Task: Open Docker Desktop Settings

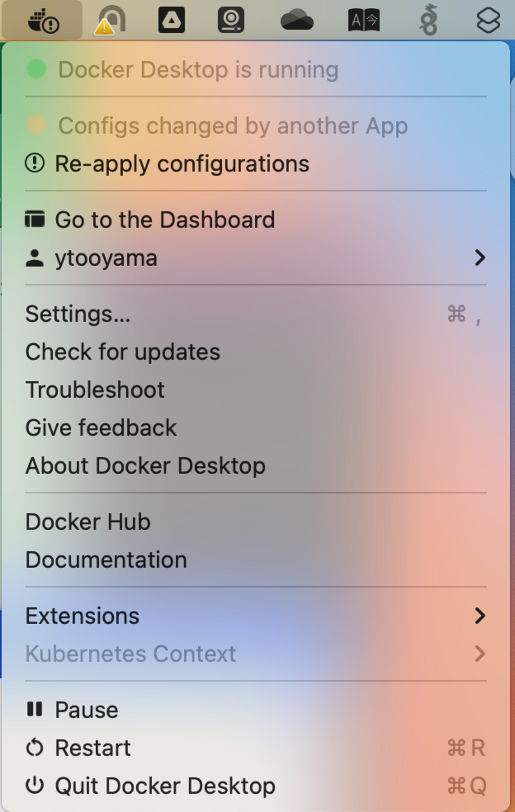Action: (78, 314)
